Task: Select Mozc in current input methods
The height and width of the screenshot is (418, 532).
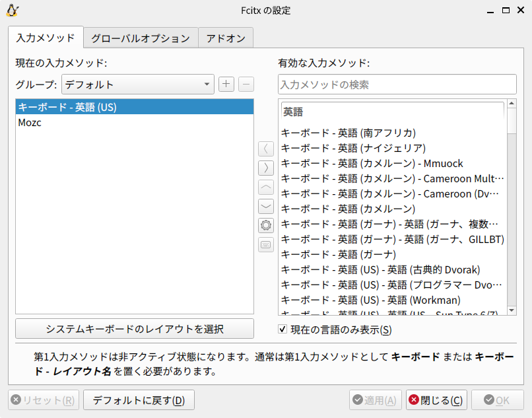Action: coord(135,122)
